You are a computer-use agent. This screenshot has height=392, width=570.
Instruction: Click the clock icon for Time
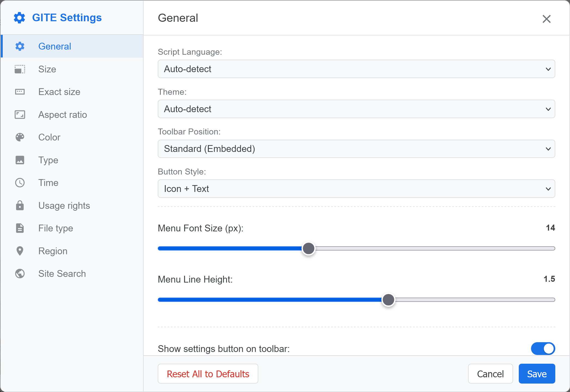(x=20, y=183)
